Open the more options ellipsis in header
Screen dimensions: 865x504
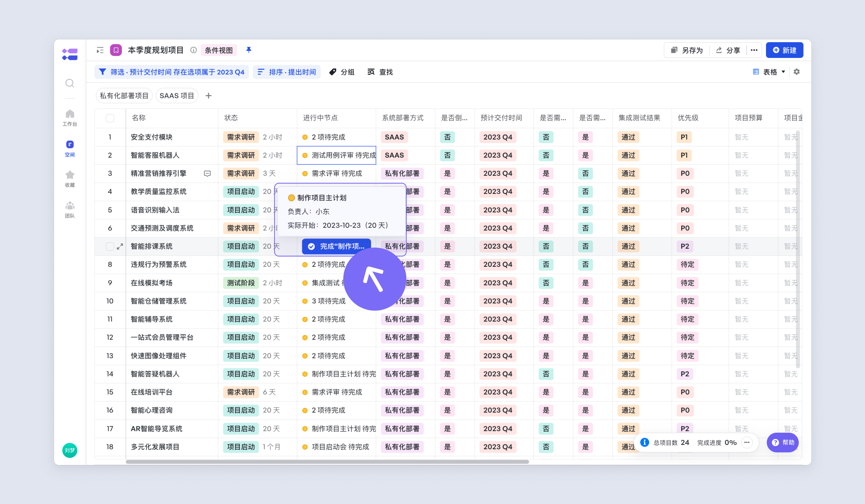coord(754,50)
